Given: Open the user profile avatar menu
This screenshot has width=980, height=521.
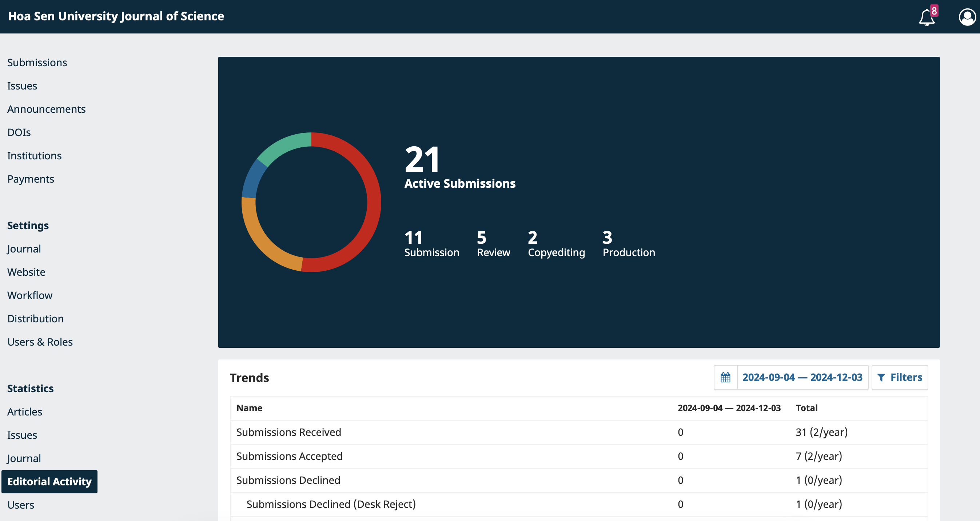Looking at the screenshot, I should pos(967,17).
